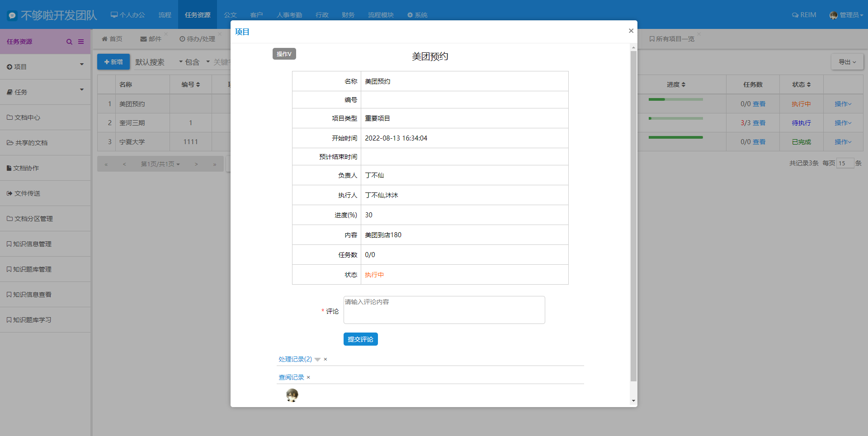Open 查阅记录 section link
This screenshot has width=868, height=436.
(x=291, y=377)
